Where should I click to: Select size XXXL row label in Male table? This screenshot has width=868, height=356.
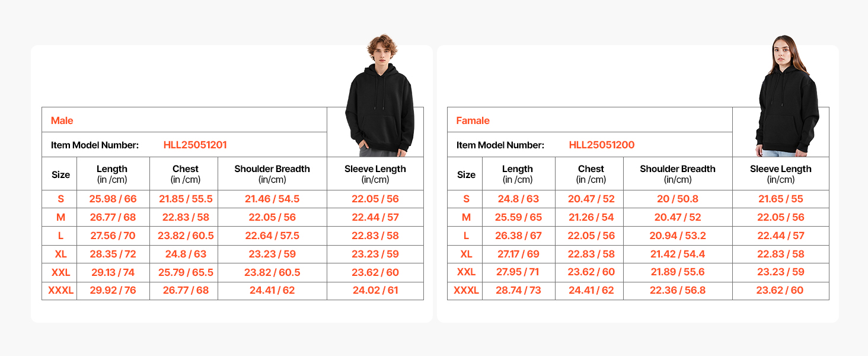pos(60,291)
